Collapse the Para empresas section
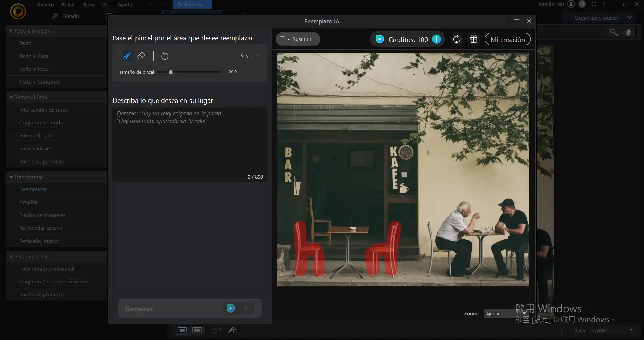This screenshot has height=340, width=644. [x=11, y=257]
